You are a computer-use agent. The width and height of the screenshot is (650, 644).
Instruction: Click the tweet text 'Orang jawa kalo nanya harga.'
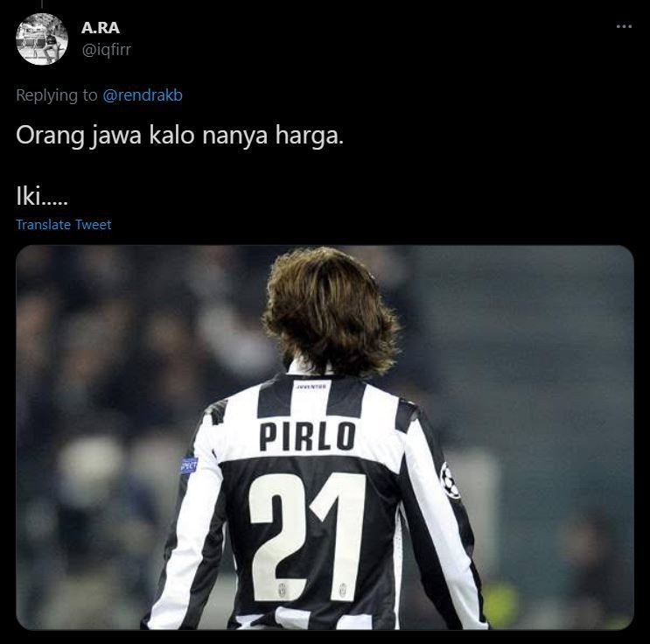click(x=180, y=135)
